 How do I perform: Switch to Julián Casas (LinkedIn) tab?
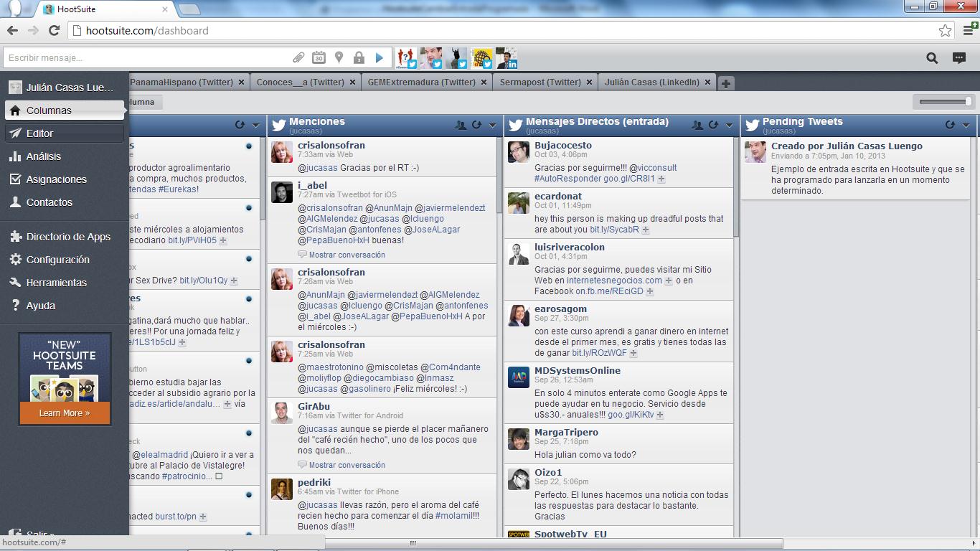click(652, 82)
